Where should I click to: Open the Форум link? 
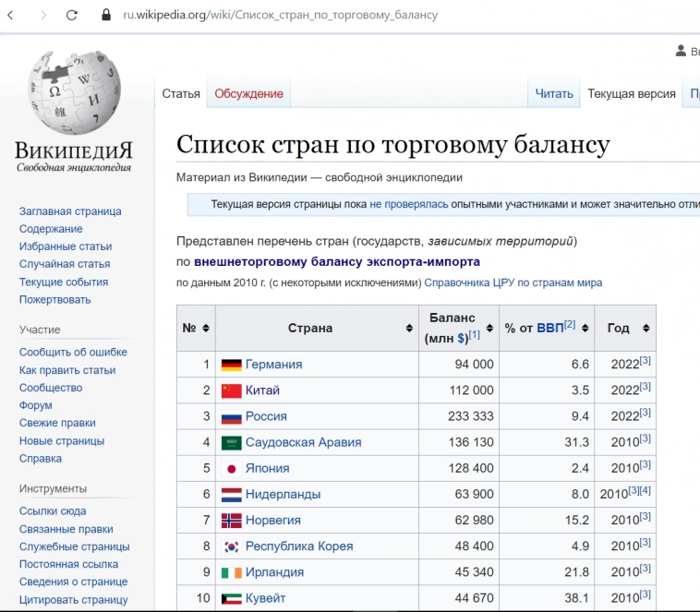pos(36,405)
